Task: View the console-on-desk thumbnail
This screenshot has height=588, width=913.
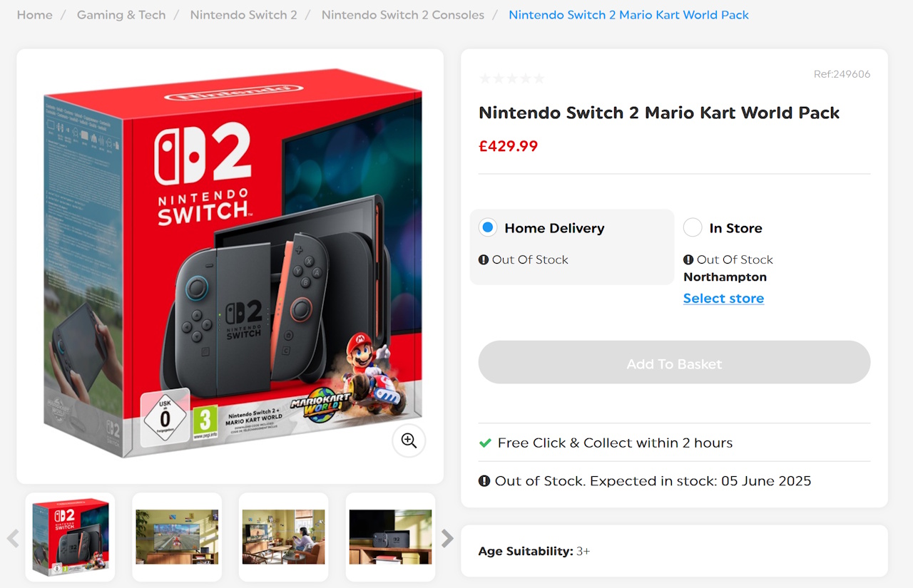Action: coord(390,537)
